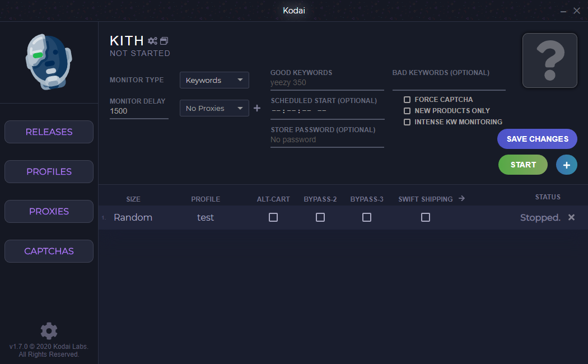Click the SIZE column header
Viewport: 588px width, 364px height.
[133, 199]
